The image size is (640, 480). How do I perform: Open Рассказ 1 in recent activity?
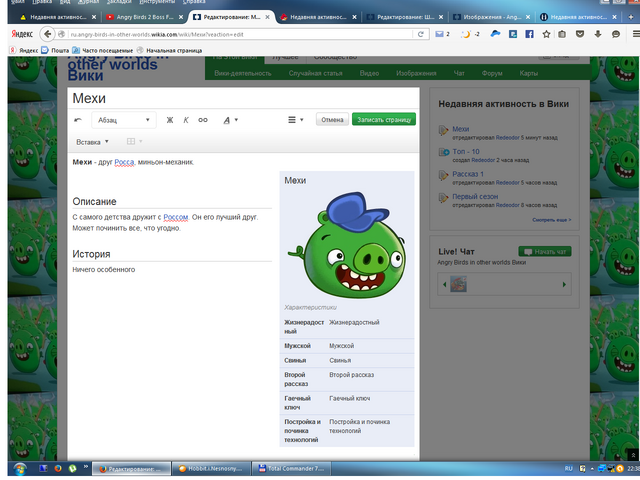pyautogui.click(x=468, y=174)
